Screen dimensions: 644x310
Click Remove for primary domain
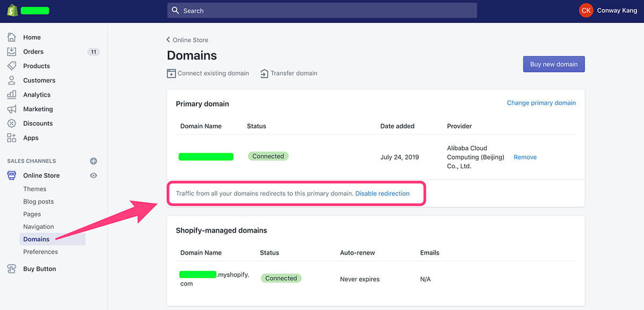(525, 157)
